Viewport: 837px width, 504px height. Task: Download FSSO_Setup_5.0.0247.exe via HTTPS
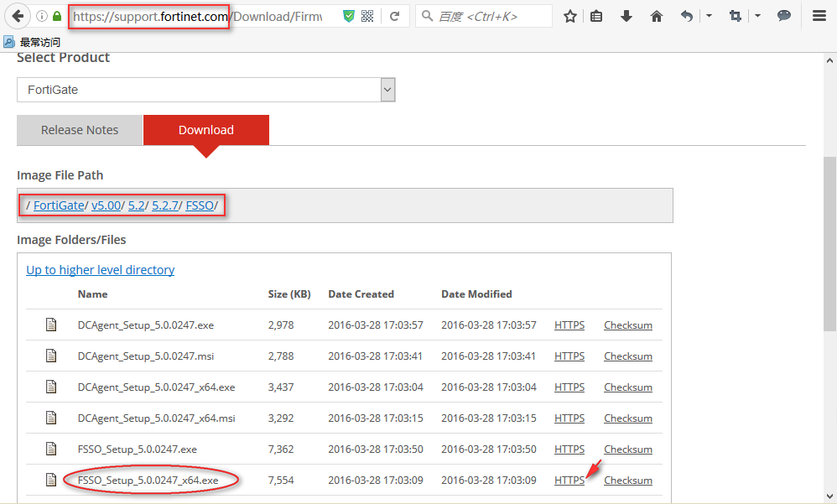[x=569, y=449]
